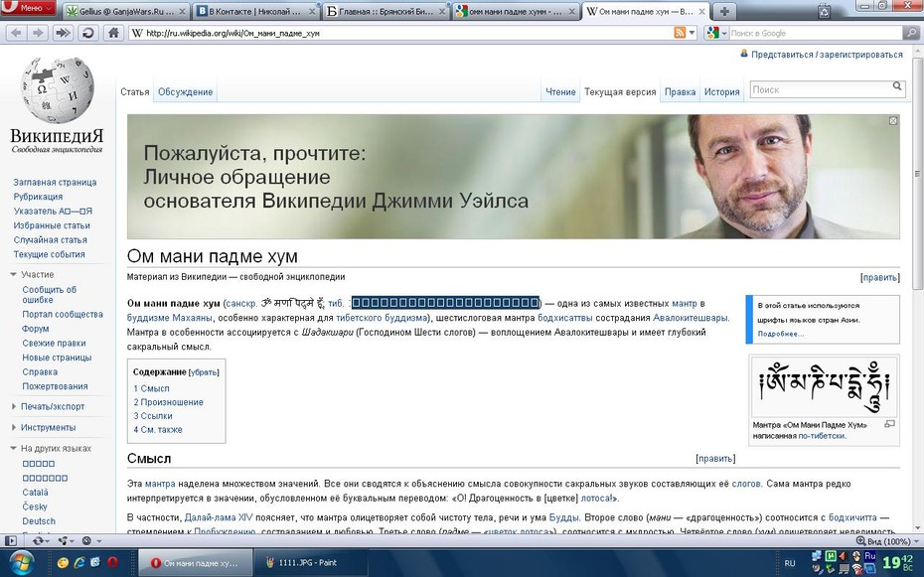This screenshot has height=577, width=924.
Task: Open a new tab with plus button
Action: pos(724,11)
